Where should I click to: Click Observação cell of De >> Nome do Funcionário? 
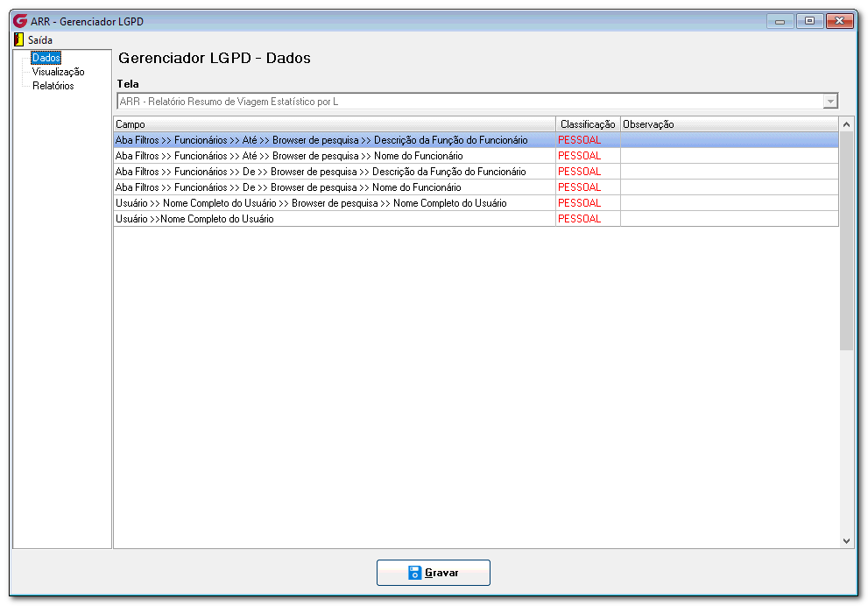(x=730, y=187)
